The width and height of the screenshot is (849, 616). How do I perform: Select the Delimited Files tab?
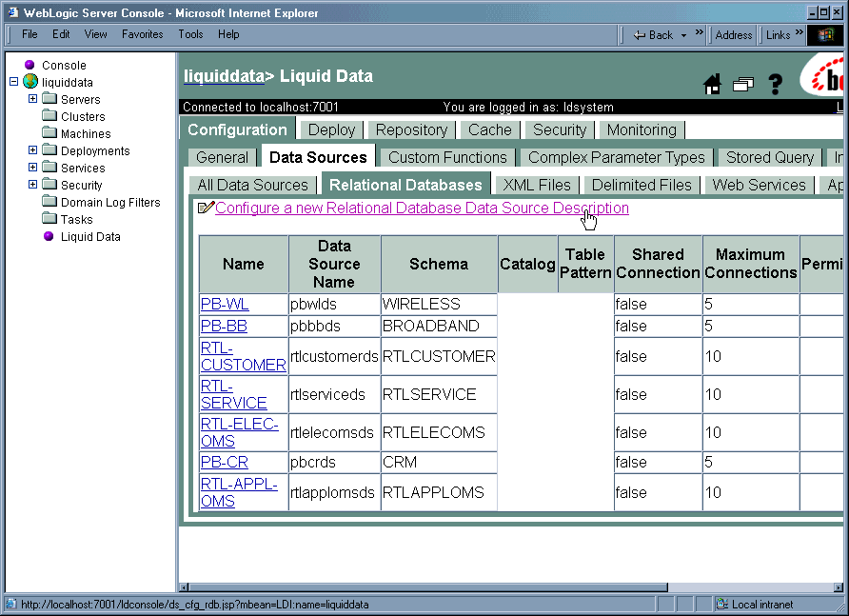tap(642, 186)
